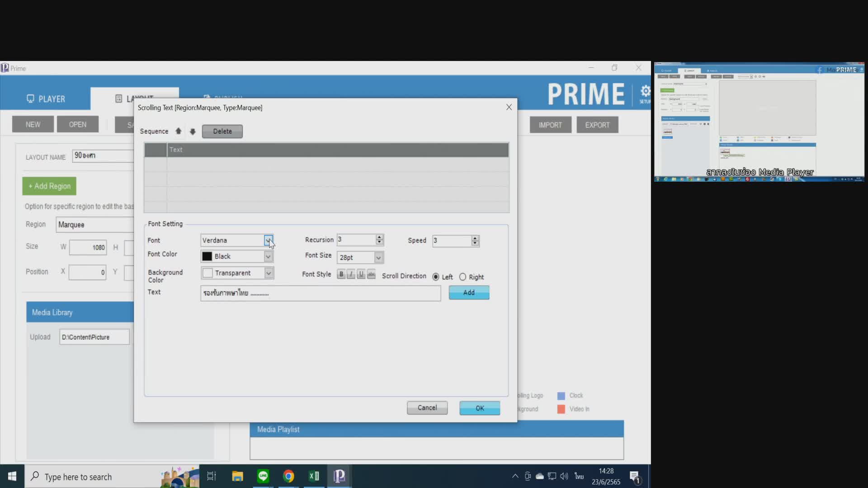
Task: Click the width W size field
Action: click(x=88, y=248)
